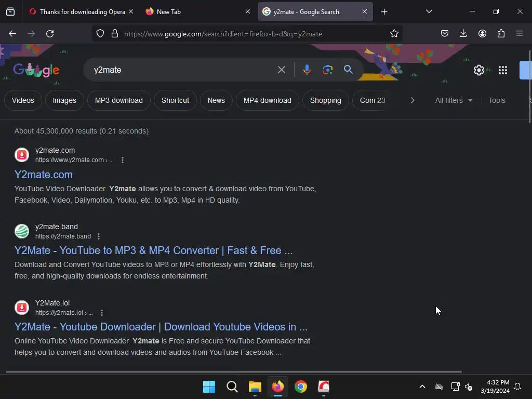Switch to Firefox on the taskbar

tap(278, 387)
